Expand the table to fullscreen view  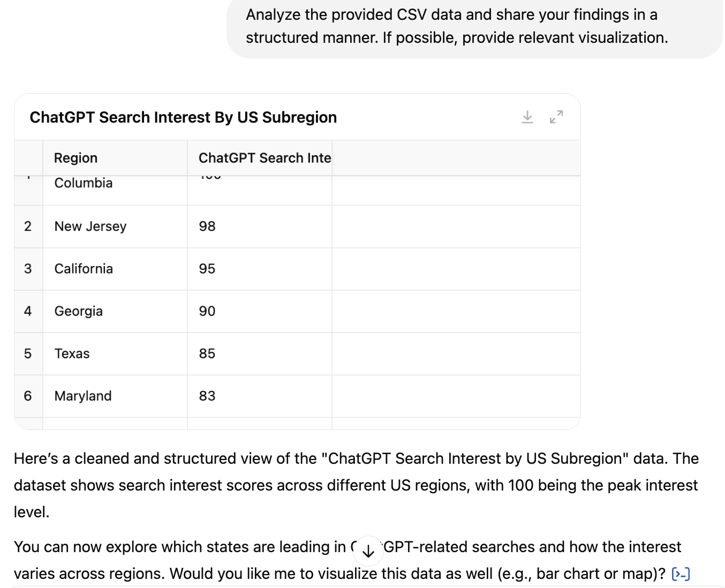tap(556, 117)
